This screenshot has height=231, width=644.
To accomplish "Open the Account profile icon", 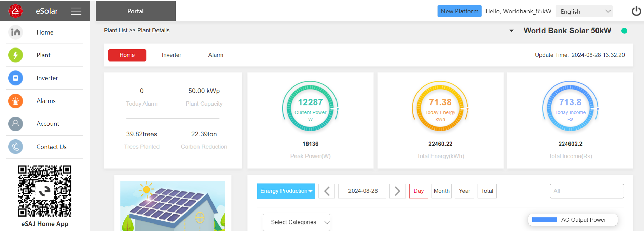I will click(x=15, y=124).
